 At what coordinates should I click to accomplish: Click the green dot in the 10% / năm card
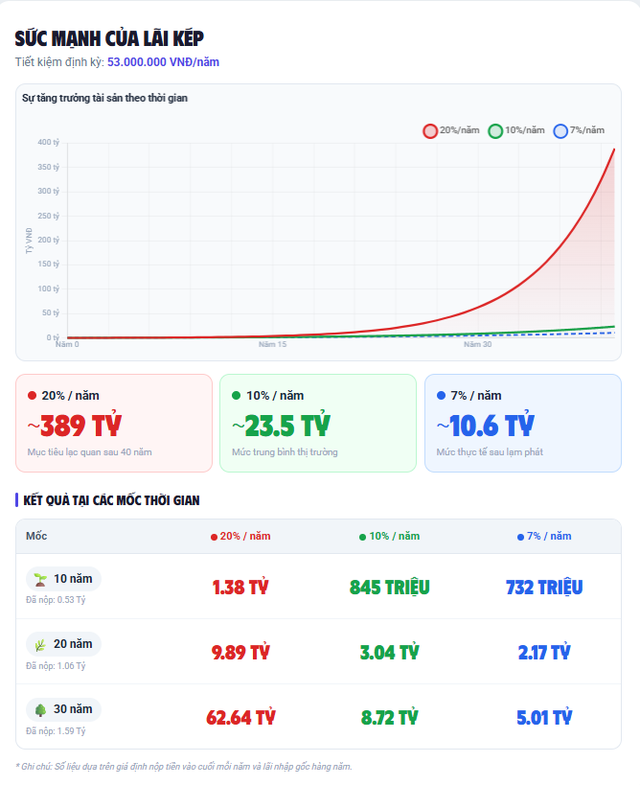(236, 396)
